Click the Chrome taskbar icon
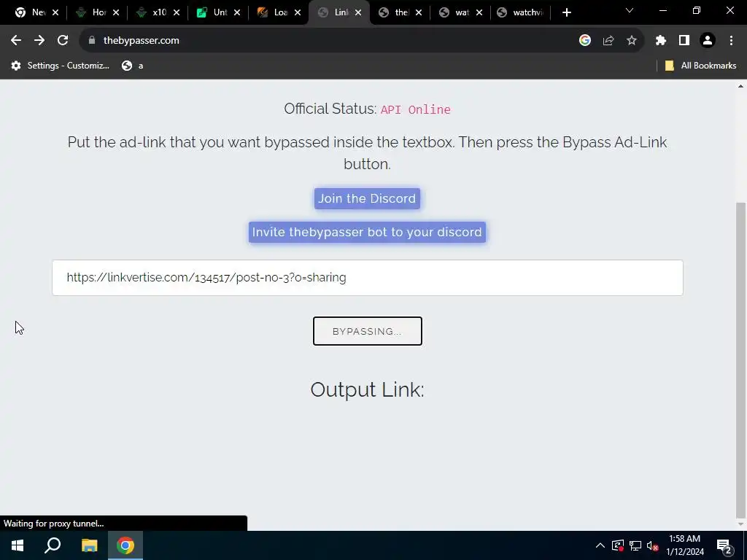Viewport: 747px width, 560px height. (125, 545)
